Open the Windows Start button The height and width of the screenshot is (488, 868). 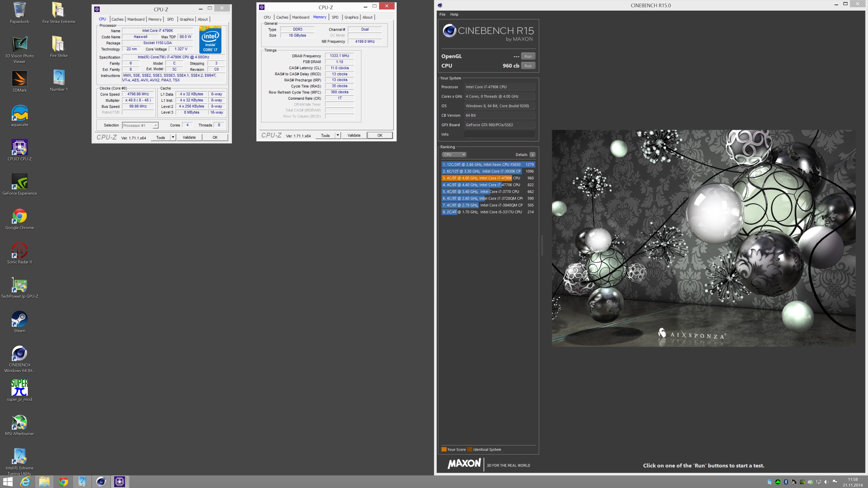[7, 482]
